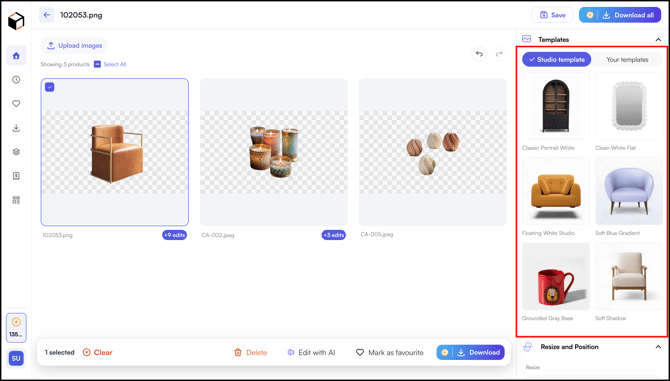The image size is (670, 381).
Task: Toggle the Select All checkbox
Action: click(97, 64)
